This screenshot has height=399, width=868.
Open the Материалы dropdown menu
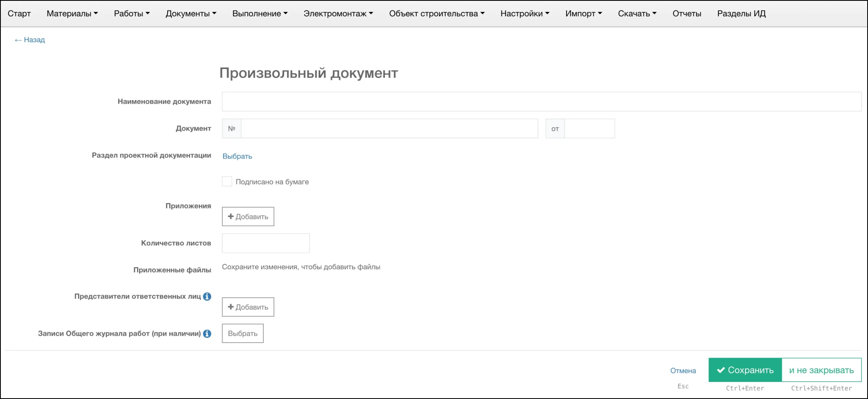coord(72,14)
